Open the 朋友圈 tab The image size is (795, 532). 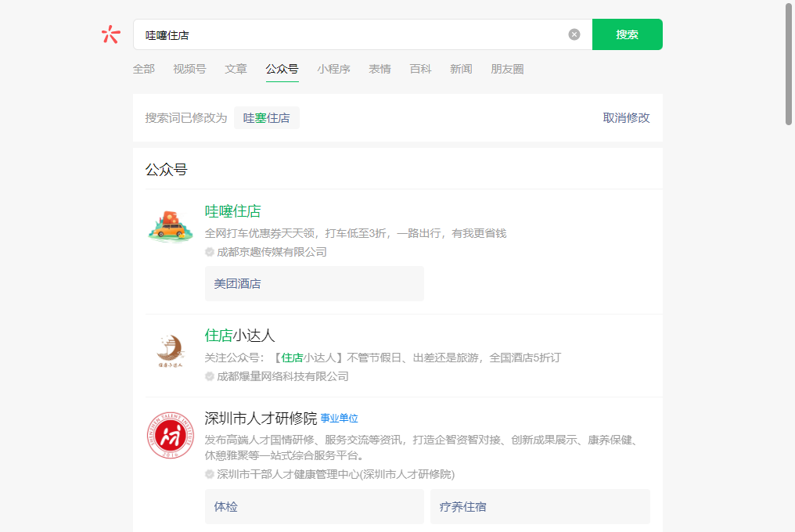pyautogui.click(x=507, y=69)
